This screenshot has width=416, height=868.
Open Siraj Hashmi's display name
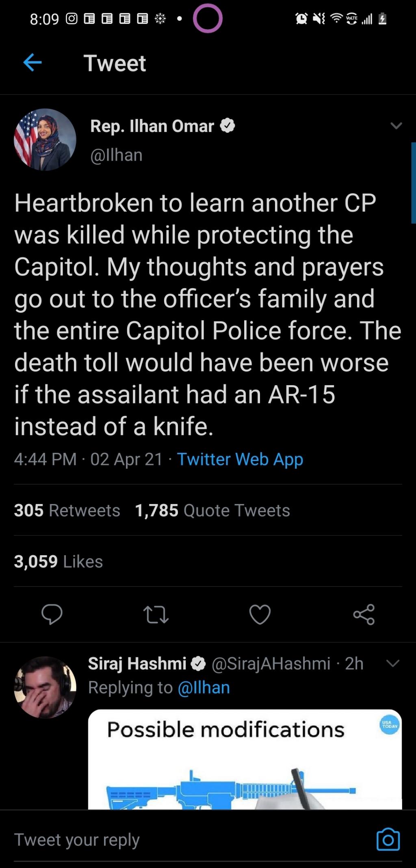coord(137,663)
